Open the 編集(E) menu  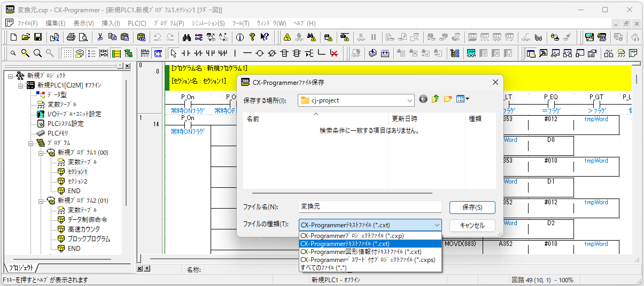coord(56,23)
